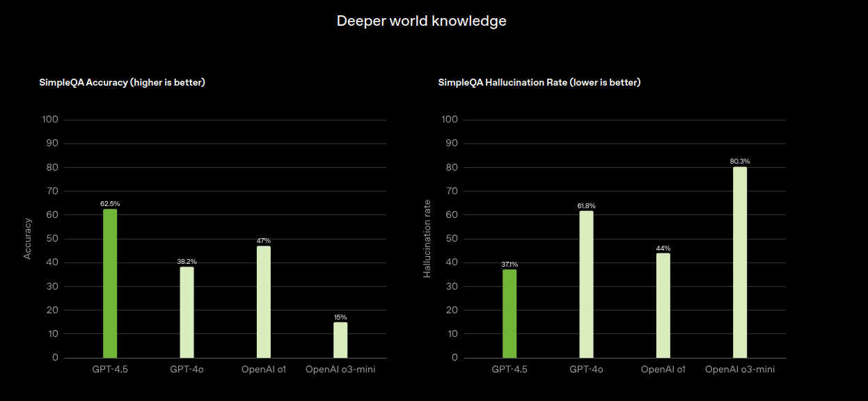Click the 62.5% value label
This screenshot has width=868, height=401.
(110, 203)
